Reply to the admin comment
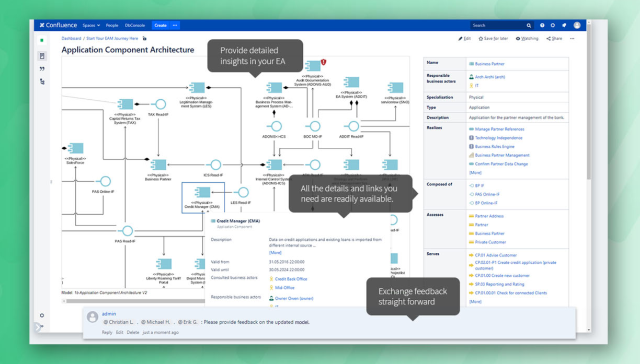This screenshot has width=640, height=364. coord(107,332)
